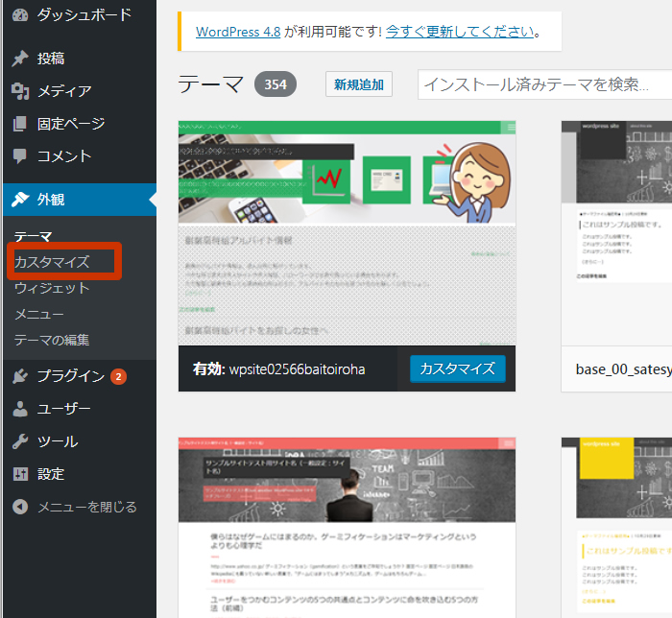Viewport: 672px width, 618px height.
Task: Open the ツール menu label
Action: (58, 441)
